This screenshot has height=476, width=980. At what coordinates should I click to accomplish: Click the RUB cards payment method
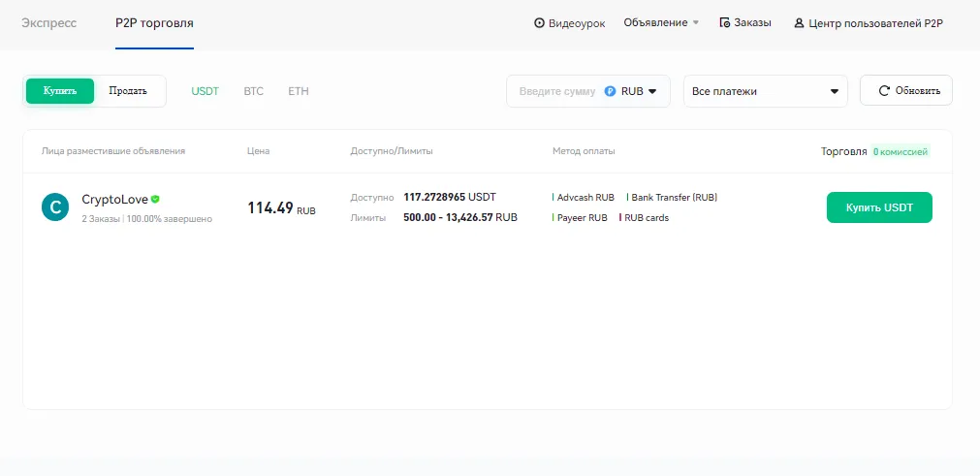(645, 218)
